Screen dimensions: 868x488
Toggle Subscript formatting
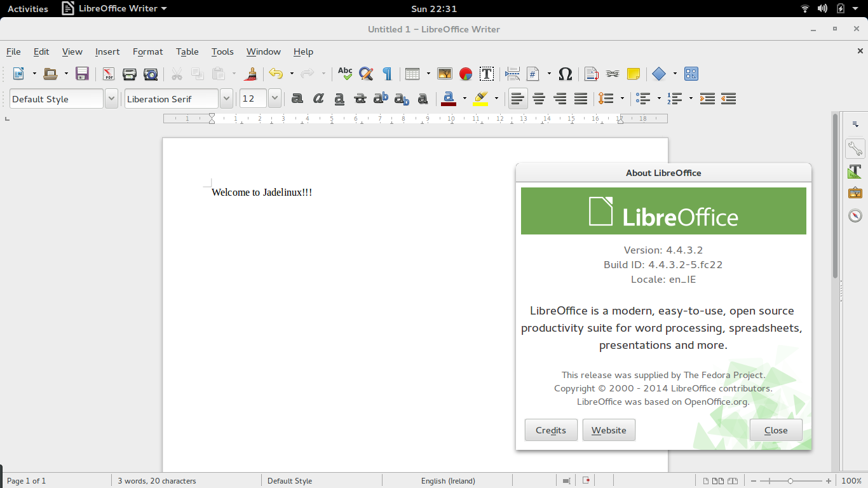point(402,98)
